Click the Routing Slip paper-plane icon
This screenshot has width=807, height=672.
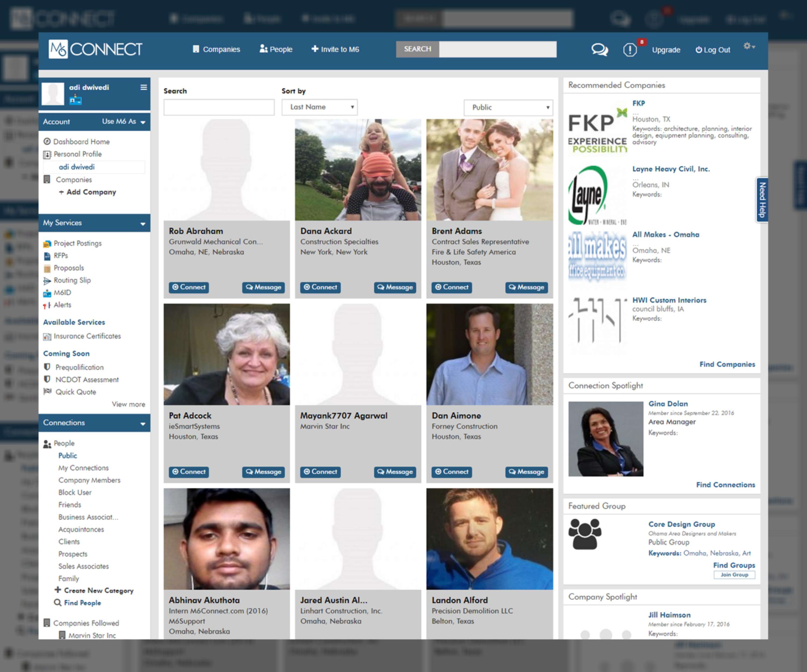[x=47, y=280]
